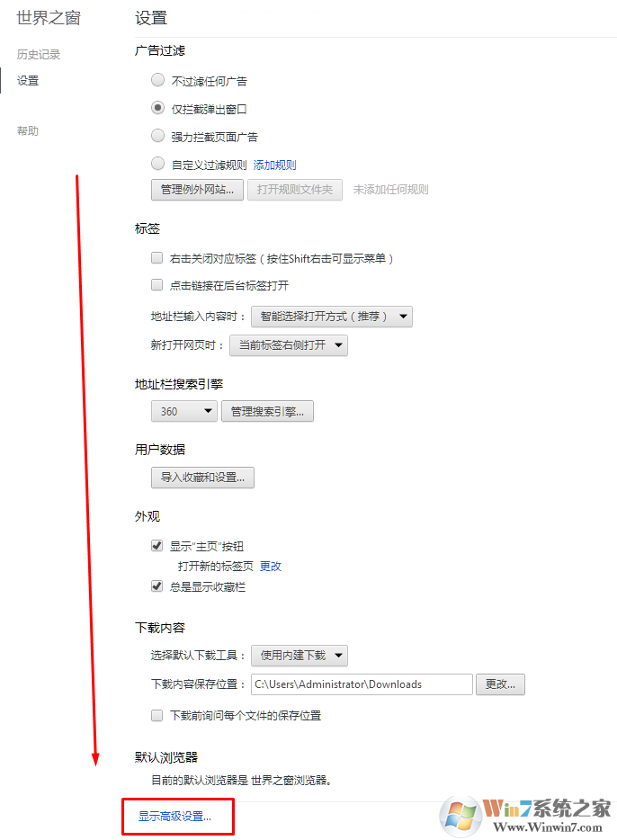Image resolution: width=617 pixels, height=840 pixels.
Task: Click 更改... button for download location
Action: click(501, 684)
